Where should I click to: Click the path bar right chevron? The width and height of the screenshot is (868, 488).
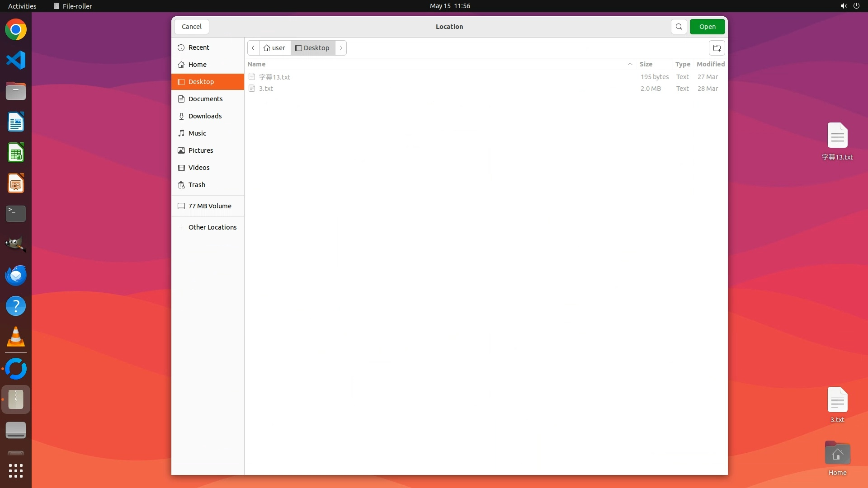tap(341, 48)
